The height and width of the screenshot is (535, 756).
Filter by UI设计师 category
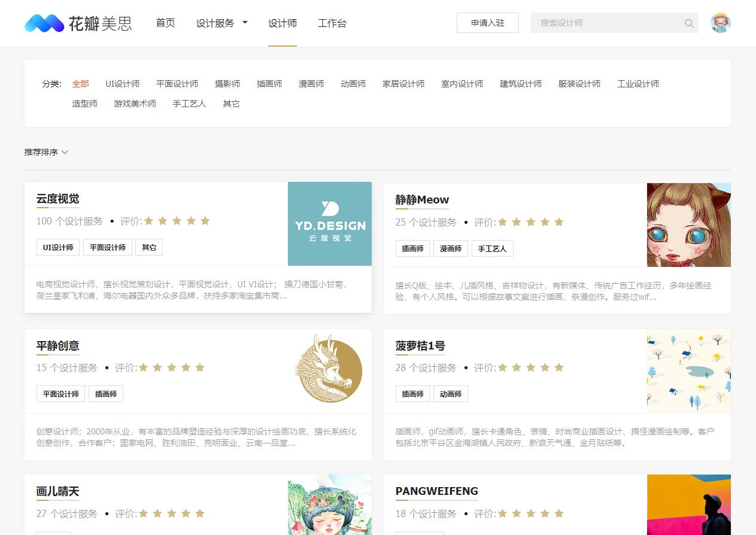point(123,84)
